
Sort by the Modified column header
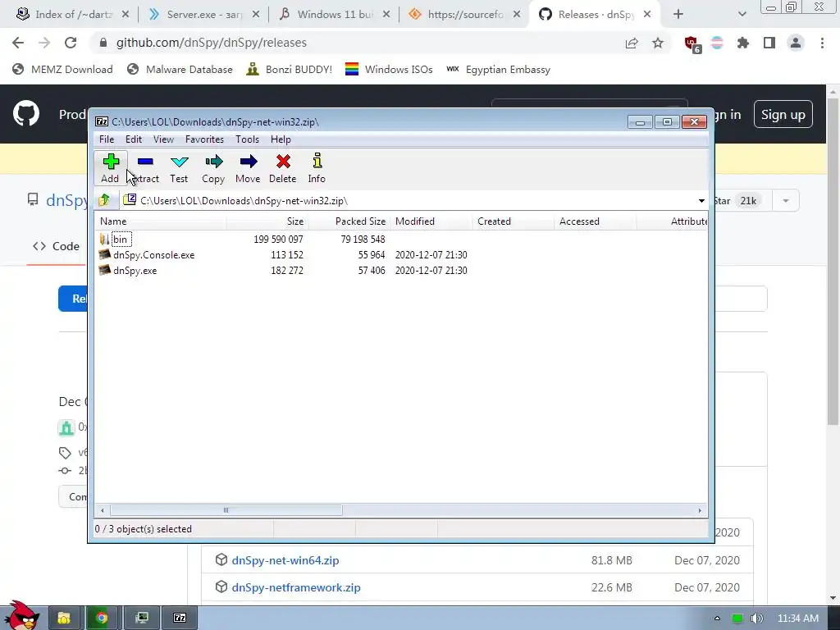tap(431, 221)
